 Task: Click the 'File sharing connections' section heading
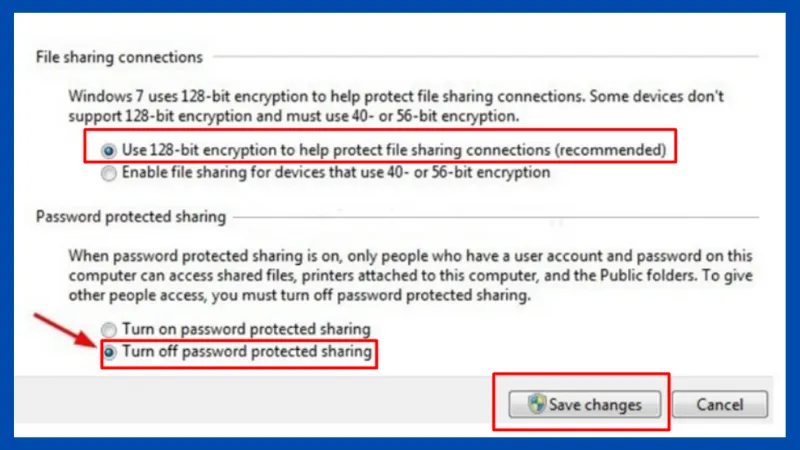[x=119, y=57]
